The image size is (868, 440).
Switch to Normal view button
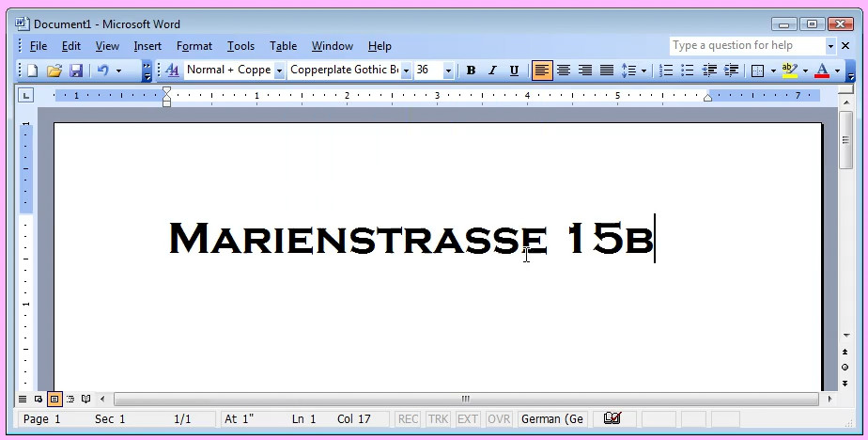23,399
